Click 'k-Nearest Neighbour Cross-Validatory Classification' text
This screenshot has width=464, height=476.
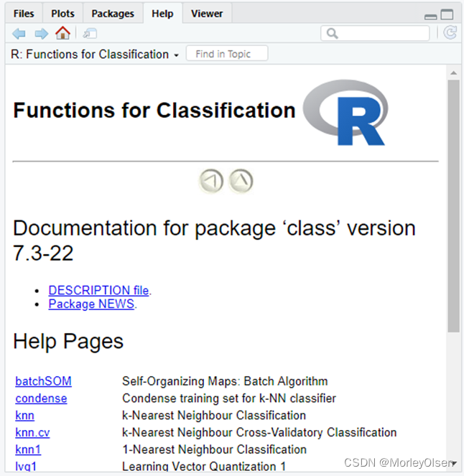259,432
